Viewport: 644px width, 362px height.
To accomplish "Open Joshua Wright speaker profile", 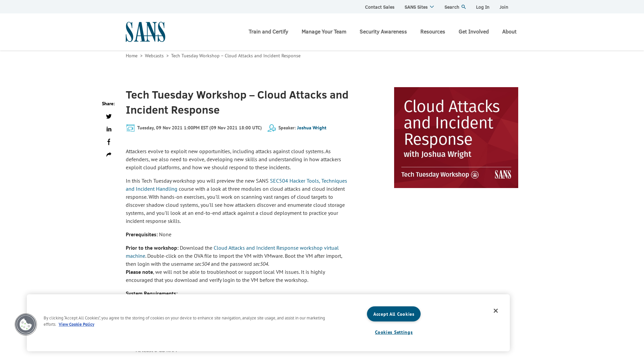I will (x=312, y=128).
